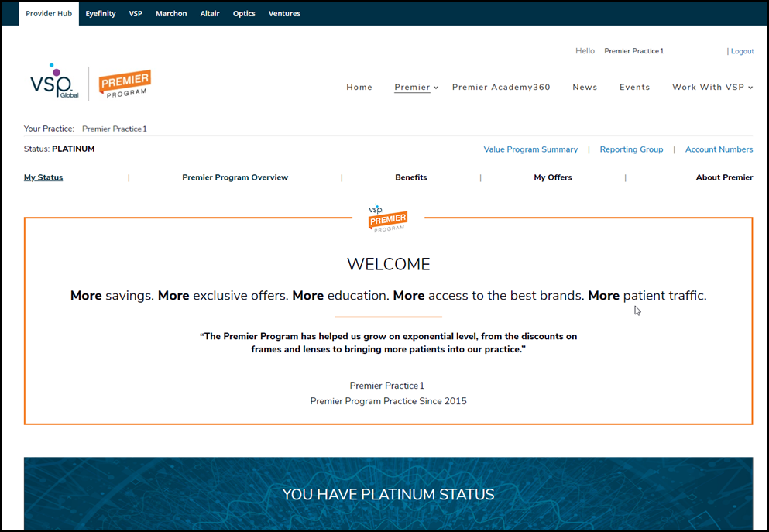769x532 pixels.
Task: Click Premier Program Practice Since 2015 text
Action: tap(389, 401)
